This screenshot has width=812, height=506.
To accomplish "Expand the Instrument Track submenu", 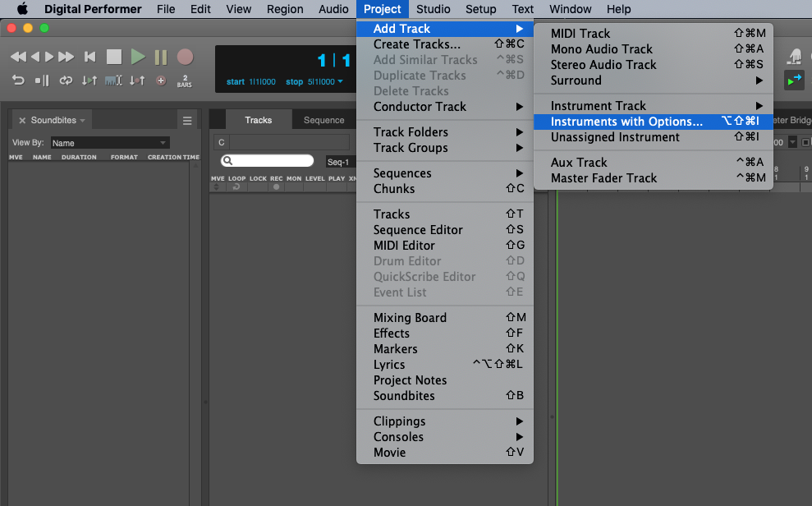I will 654,106.
